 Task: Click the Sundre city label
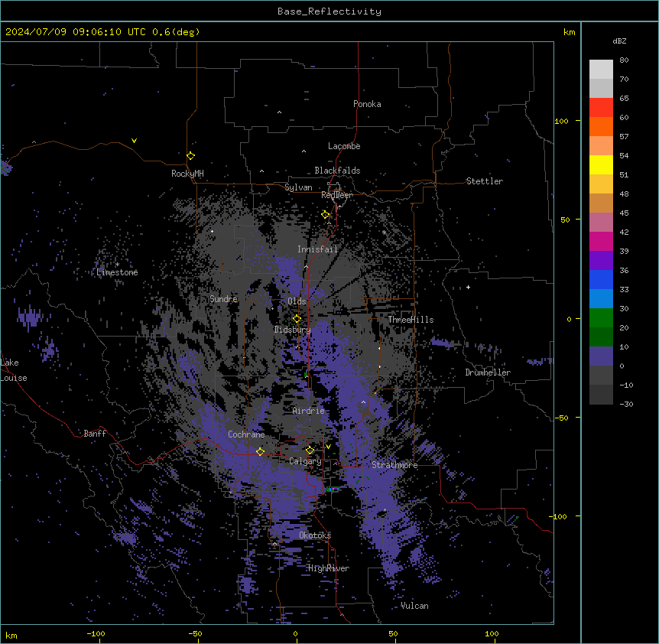coord(223,299)
